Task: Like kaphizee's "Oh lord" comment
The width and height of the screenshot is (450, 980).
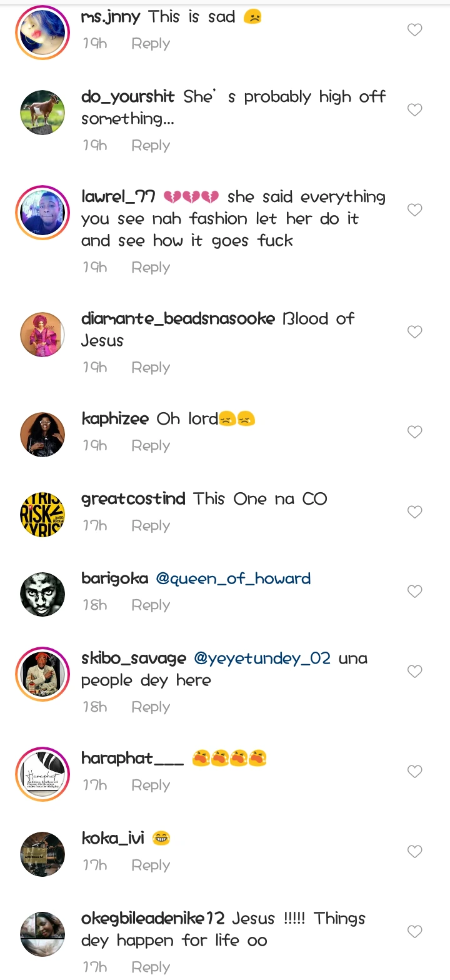Action: click(415, 432)
